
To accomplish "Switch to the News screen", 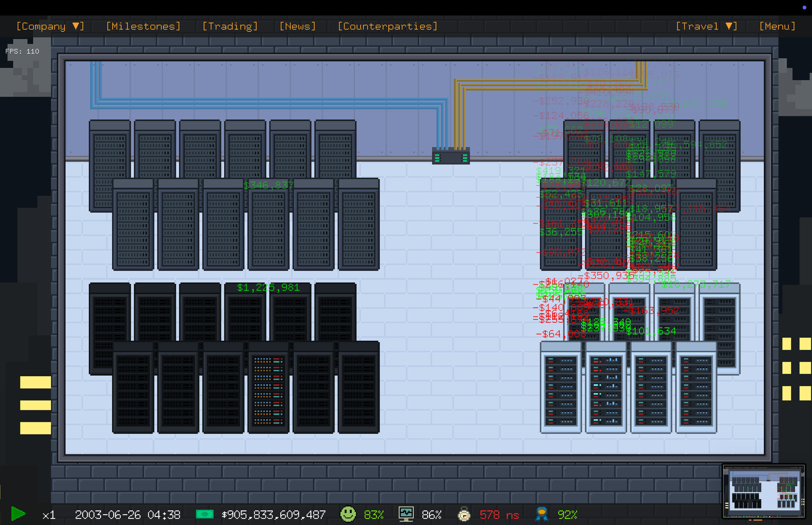I will click(297, 26).
